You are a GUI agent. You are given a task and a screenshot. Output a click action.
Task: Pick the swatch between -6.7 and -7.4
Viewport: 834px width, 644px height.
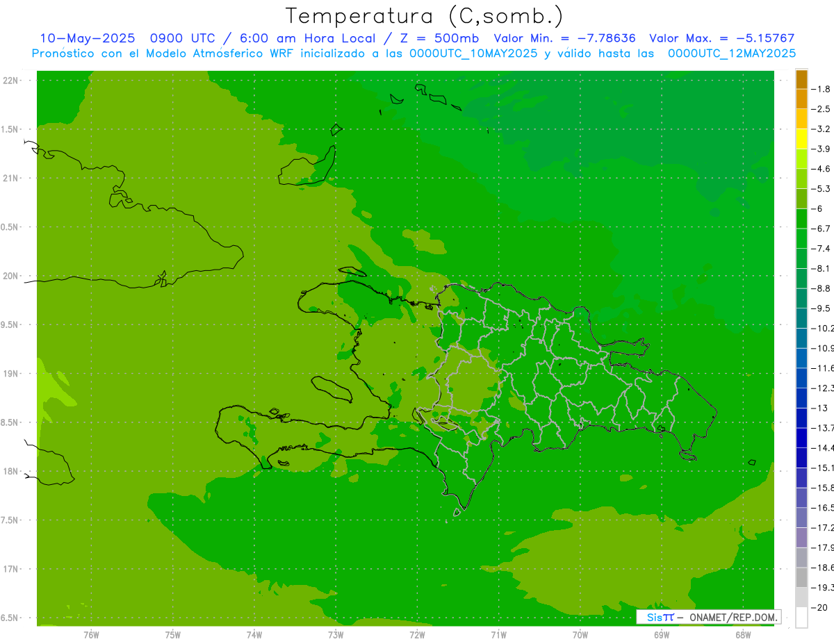tap(801, 238)
